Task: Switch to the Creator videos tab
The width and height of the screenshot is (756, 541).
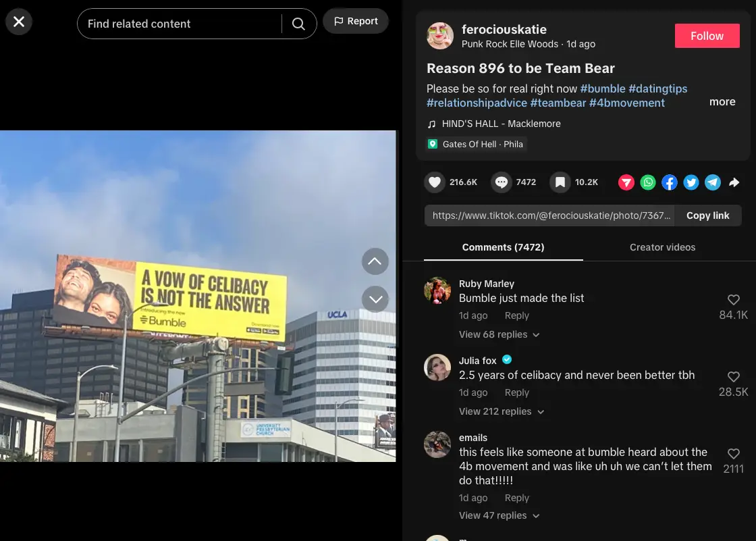Action: pos(662,247)
